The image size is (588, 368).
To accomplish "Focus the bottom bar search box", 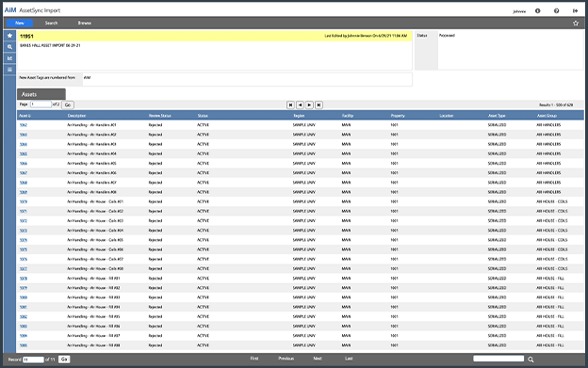I will tap(498, 359).
